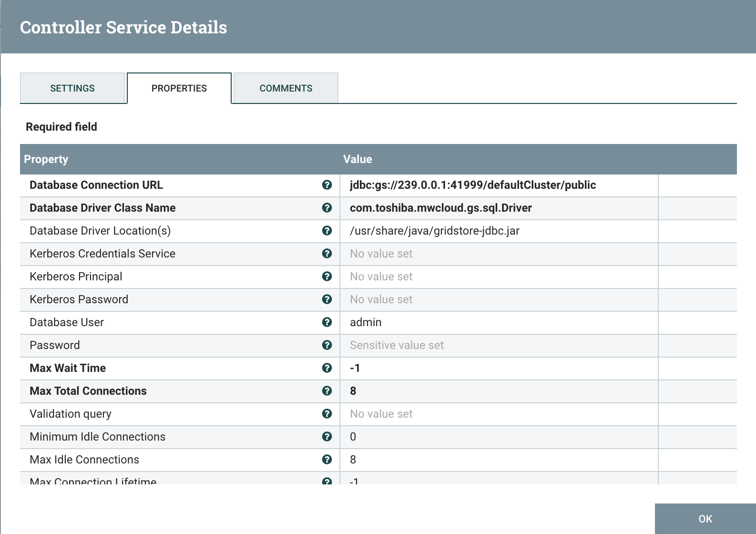Click the 'Sensitive value set' password value
756x534 pixels.
pos(397,345)
